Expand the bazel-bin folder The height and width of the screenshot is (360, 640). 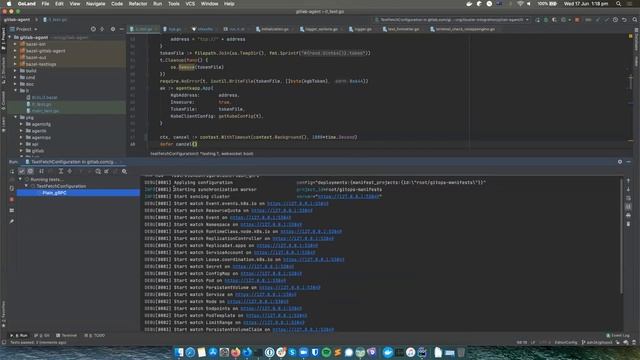coord(16,44)
